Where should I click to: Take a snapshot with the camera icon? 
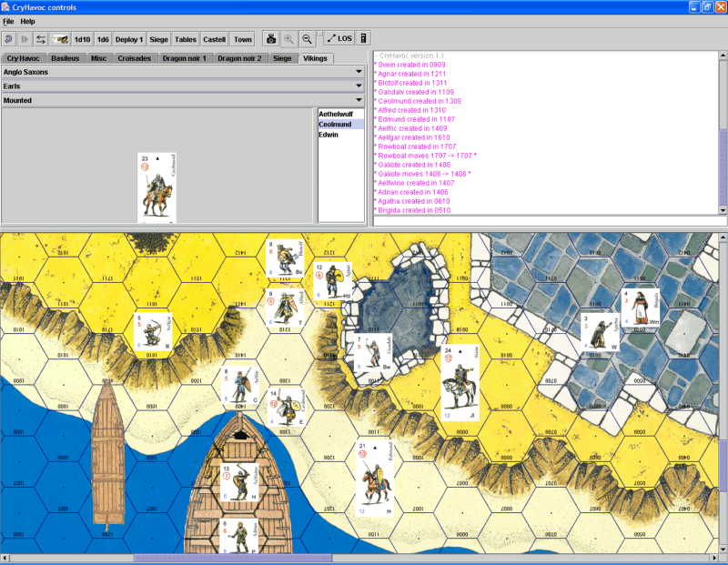pyautogui.click(x=271, y=39)
